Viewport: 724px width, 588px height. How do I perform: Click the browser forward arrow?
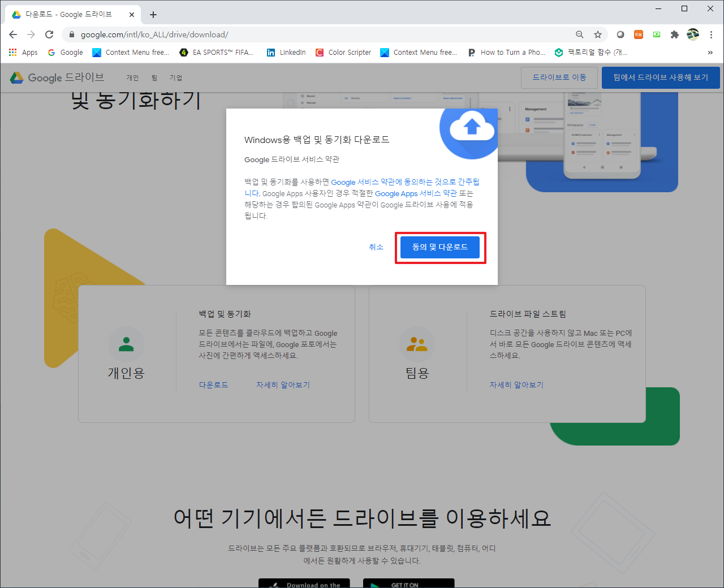click(x=31, y=34)
